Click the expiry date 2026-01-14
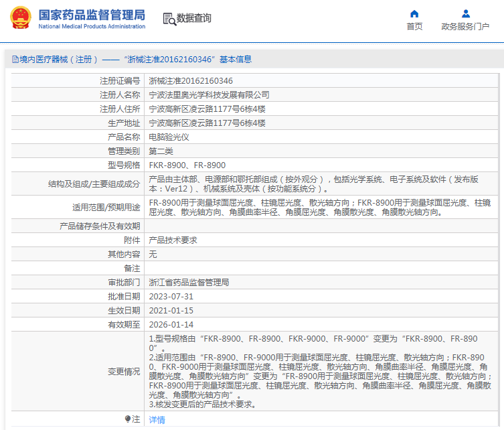Image resolution: width=504 pixels, height=430 pixels. (x=171, y=324)
